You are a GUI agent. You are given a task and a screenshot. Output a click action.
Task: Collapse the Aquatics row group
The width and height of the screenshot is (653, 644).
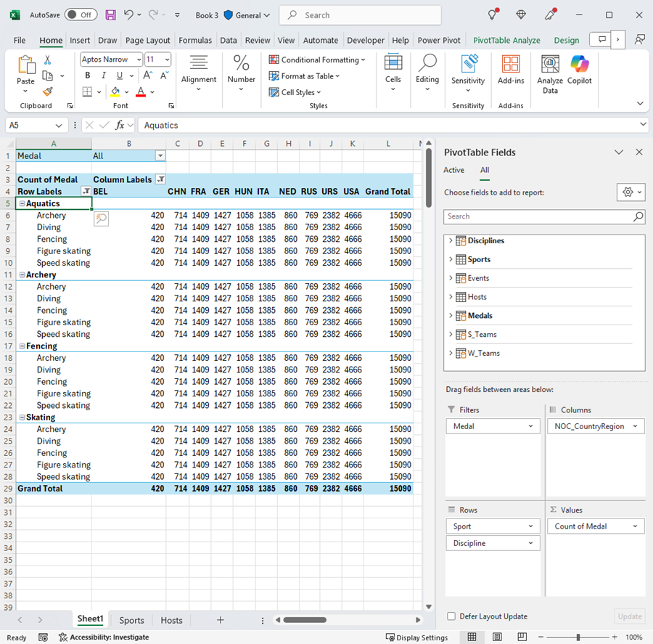(23, 203)
